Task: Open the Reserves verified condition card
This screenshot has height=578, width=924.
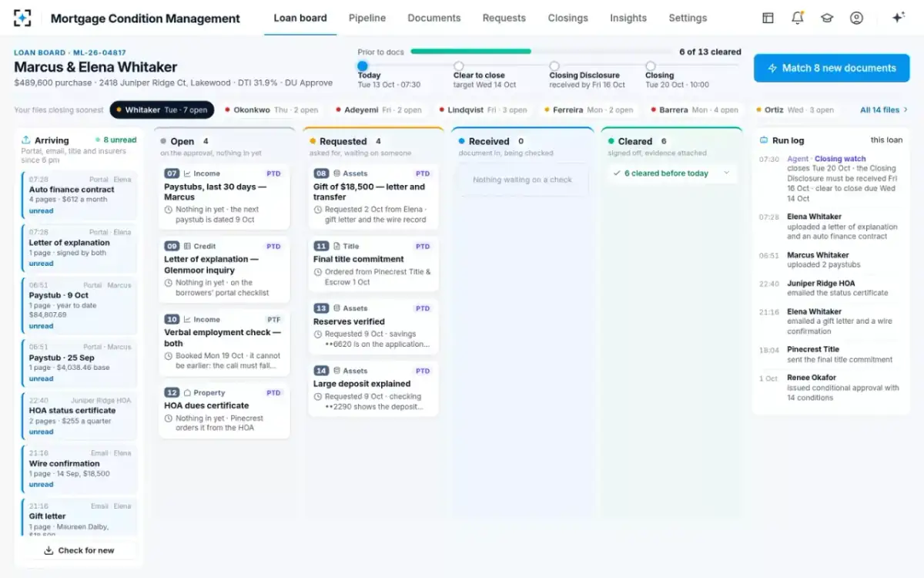Action: pos(373,327)
